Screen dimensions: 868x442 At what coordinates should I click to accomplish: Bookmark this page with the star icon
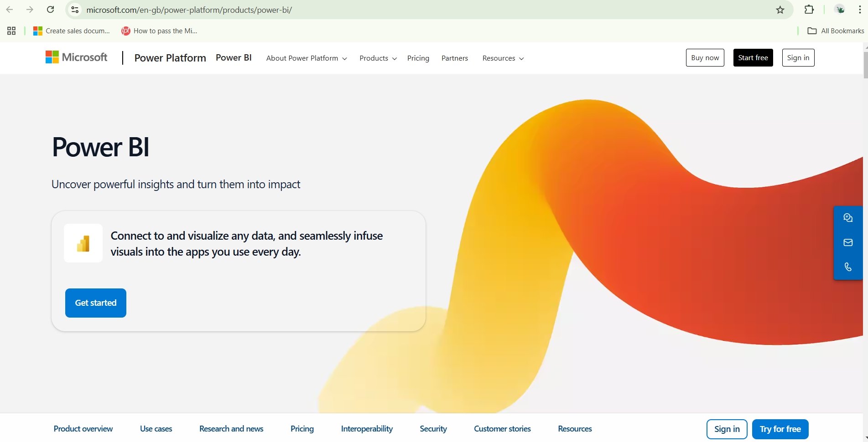(780, 10)
